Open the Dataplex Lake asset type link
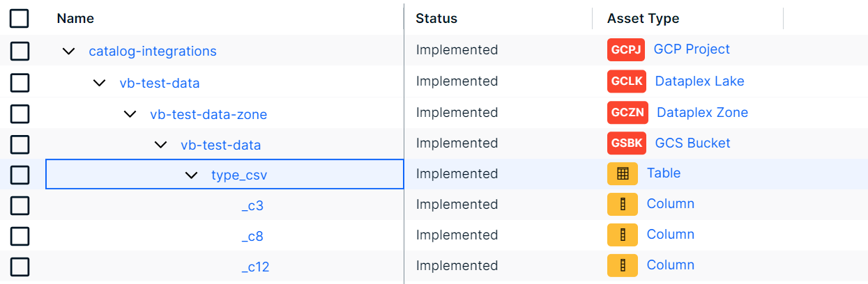Viewport: 868px width, 284px height. [699, 81]
